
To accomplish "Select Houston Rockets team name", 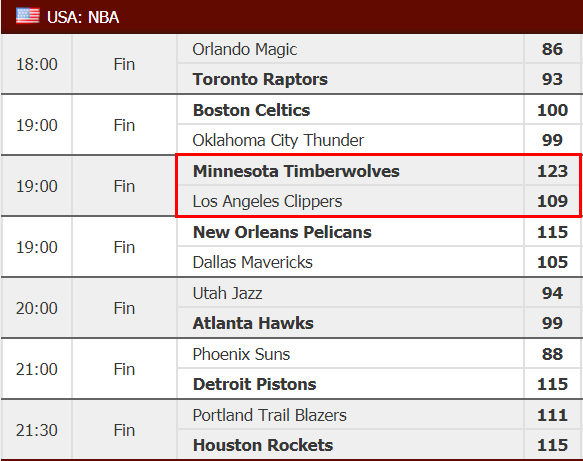I will tap(263, 445).
